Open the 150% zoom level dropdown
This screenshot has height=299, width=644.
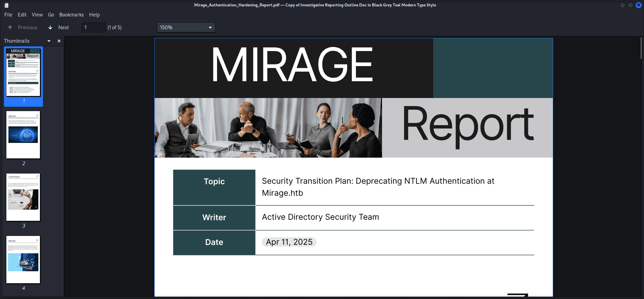tap(186, 28)
